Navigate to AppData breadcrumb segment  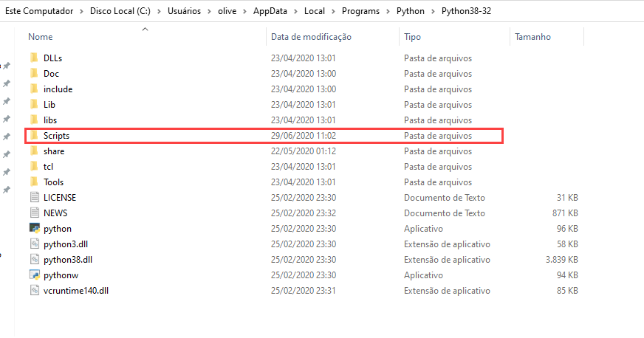(270, 11)
